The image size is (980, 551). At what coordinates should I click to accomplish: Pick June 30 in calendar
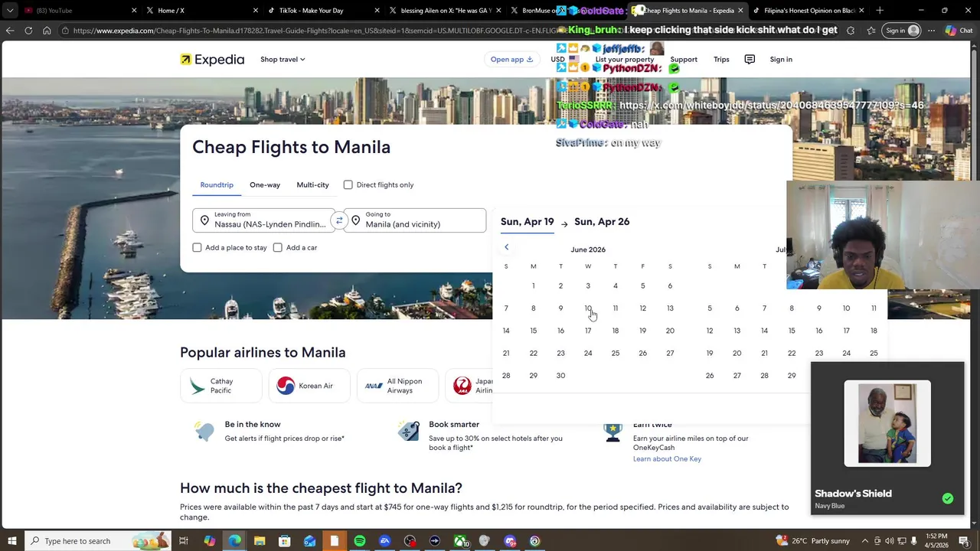[560, 376]
